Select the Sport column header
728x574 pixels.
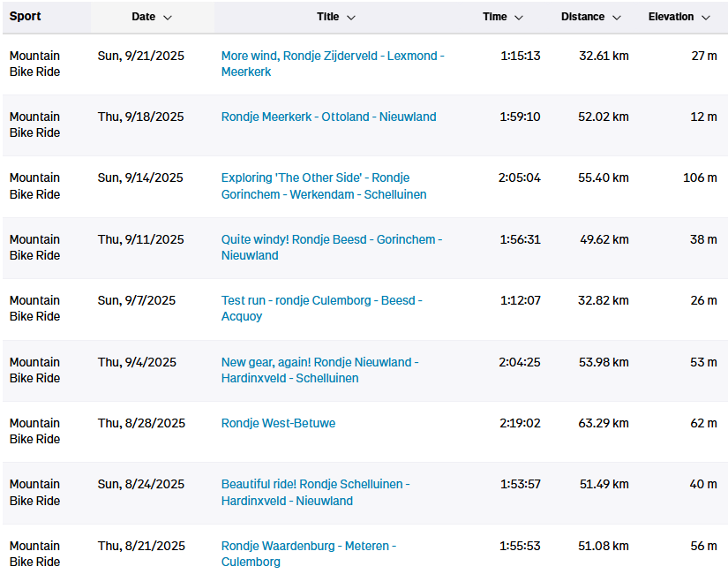[x=26, y=17]
